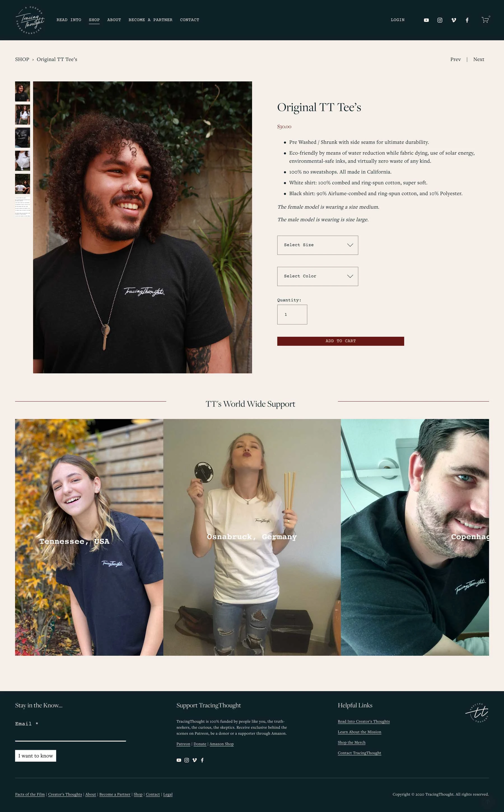Open the Vimeo icon in header

453,20
